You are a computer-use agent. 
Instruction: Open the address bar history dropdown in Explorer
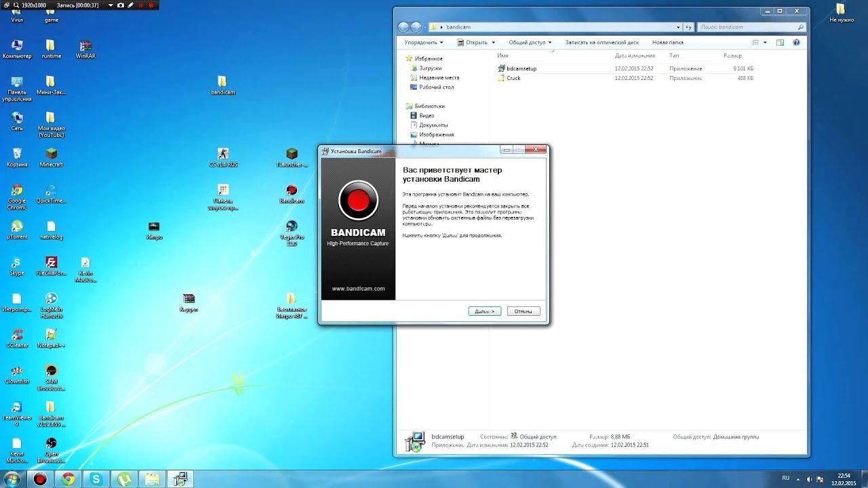tap(678, 27)
